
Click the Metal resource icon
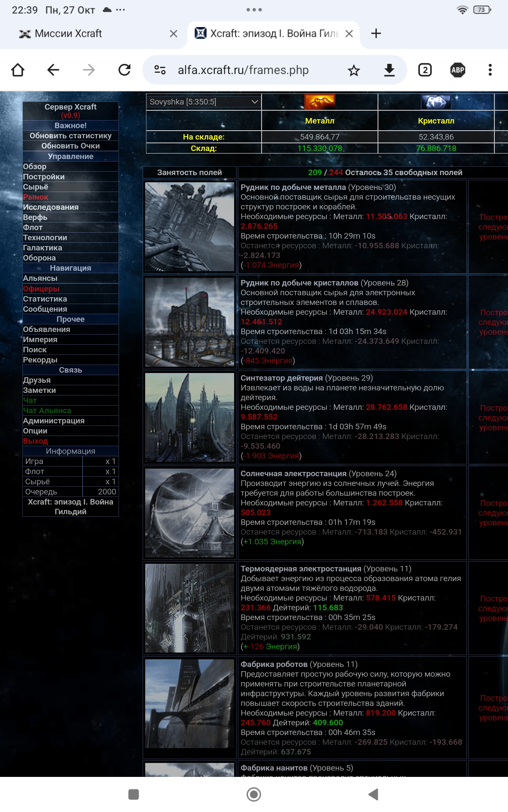[320, 102]
